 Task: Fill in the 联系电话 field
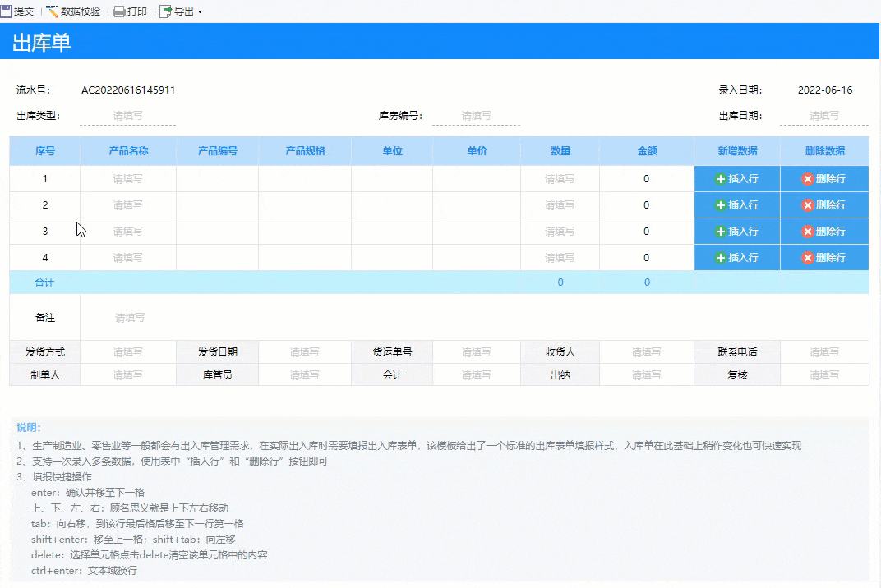[824, 352]
